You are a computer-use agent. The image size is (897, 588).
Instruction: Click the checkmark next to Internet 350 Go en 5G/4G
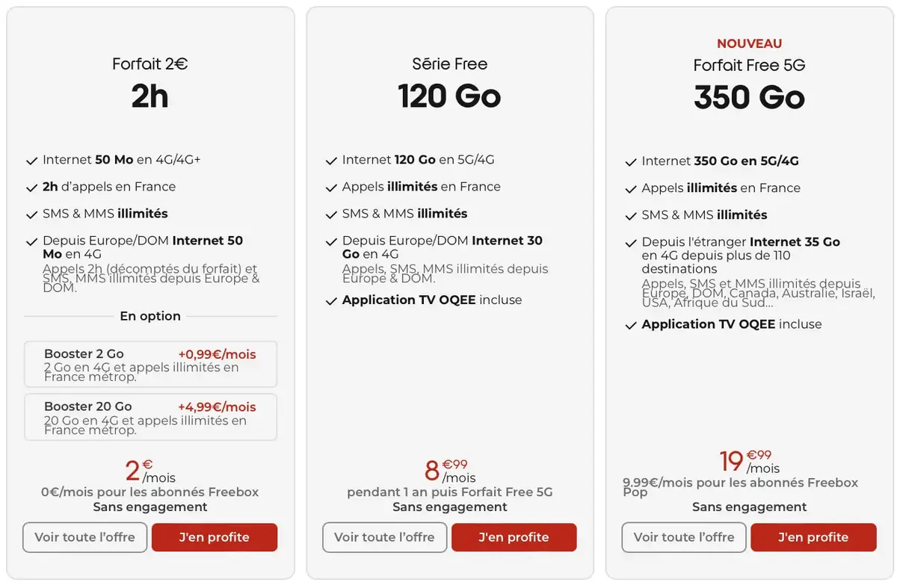(630, 161)
